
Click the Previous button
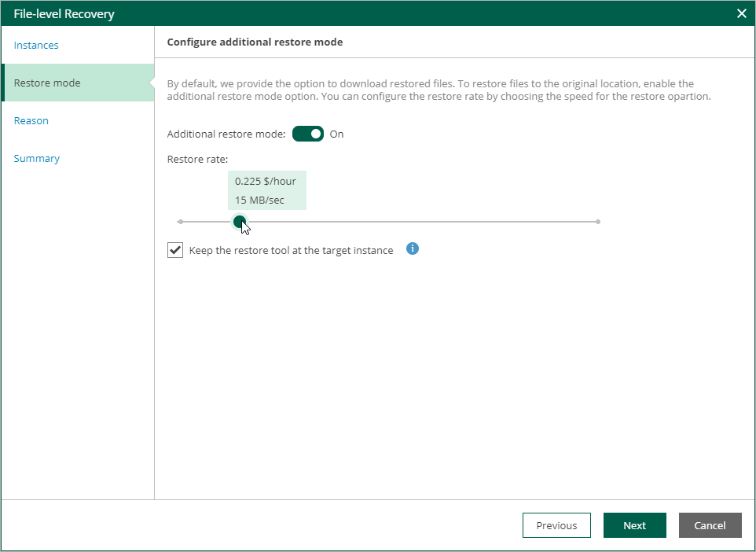[x=556, y=525]
